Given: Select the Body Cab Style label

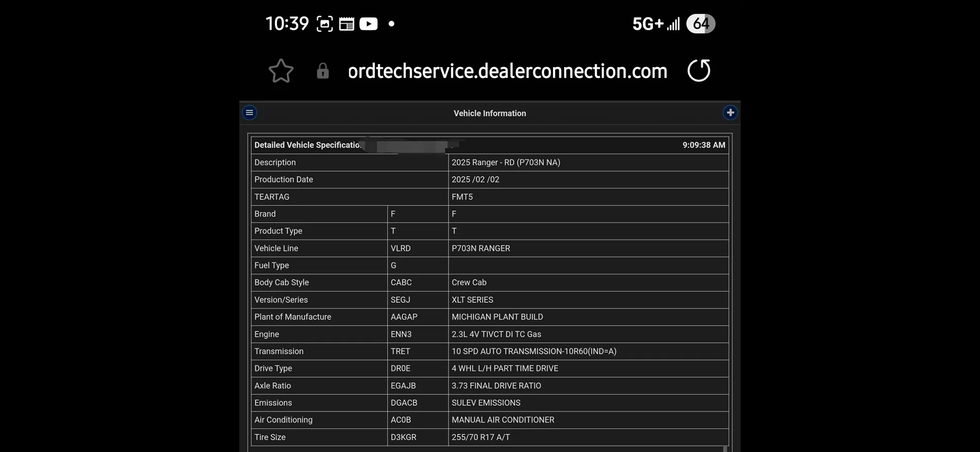Looking at the screenshot, I should tap(282, 282).
